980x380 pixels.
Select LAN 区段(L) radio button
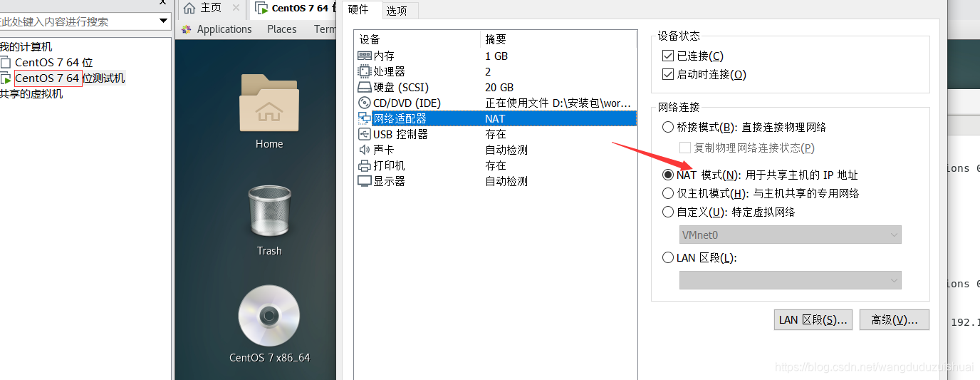[x=668, y=257]
